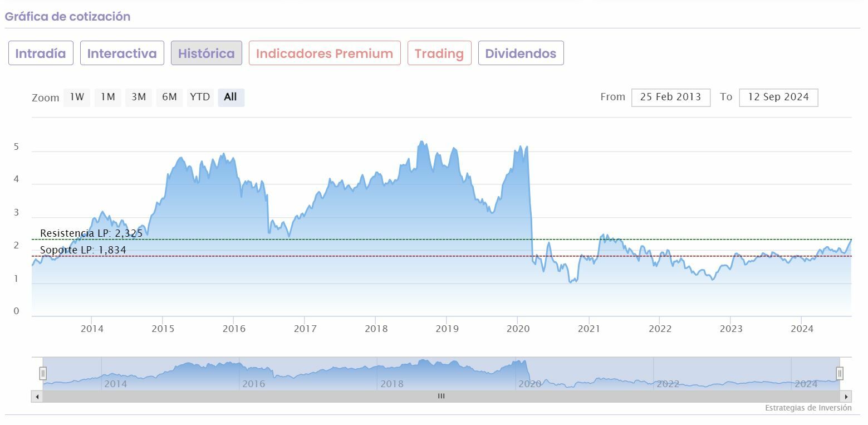
Task: Click the right range handle in navigator
Action: pos(840,373)
